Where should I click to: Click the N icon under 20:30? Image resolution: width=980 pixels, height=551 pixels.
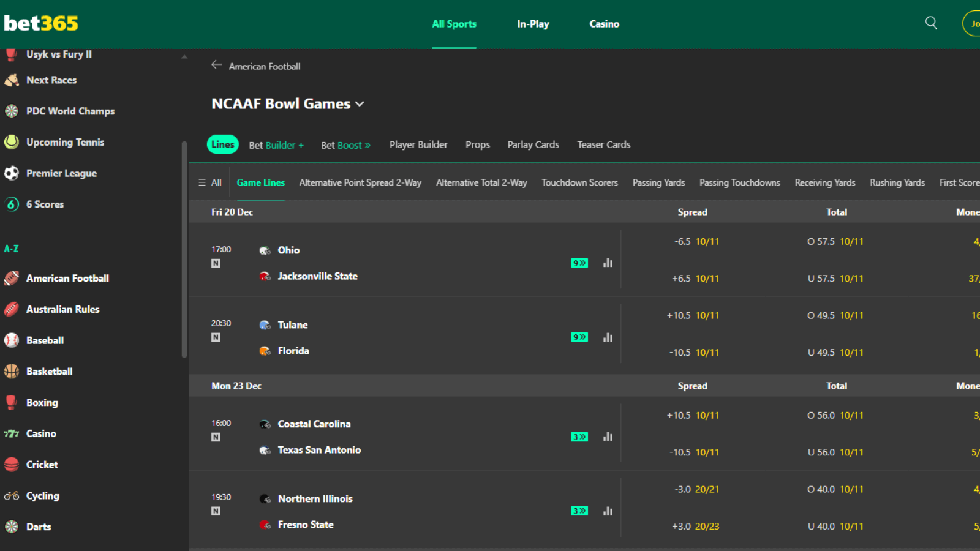tap(216, 337)
